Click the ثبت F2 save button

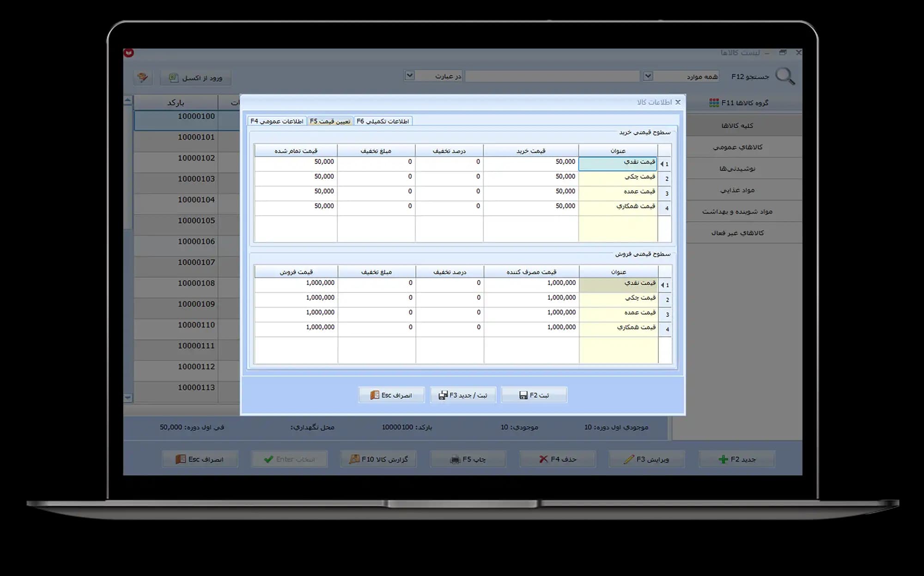pyautogui.click(x=534, y=395)
